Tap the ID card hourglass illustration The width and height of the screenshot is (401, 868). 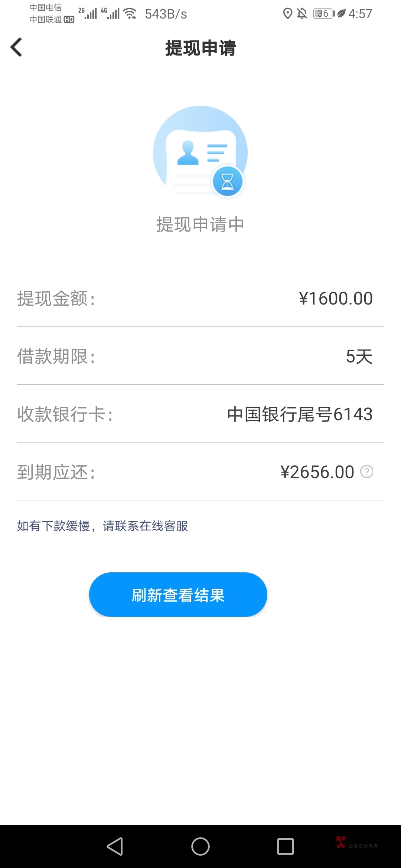pos(200,152)
